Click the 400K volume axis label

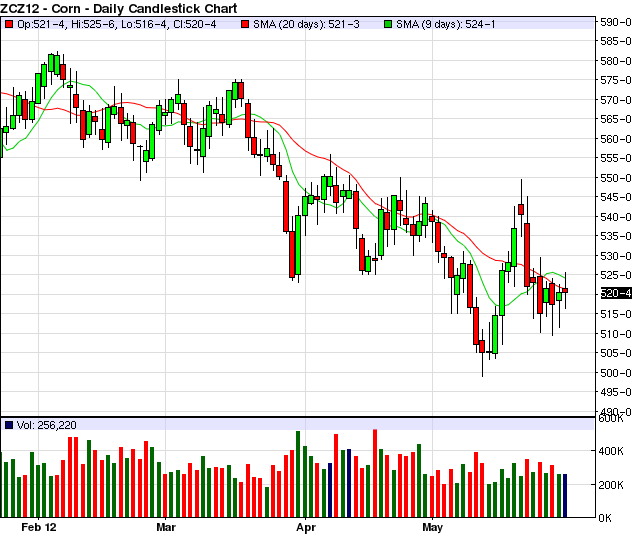611,451
